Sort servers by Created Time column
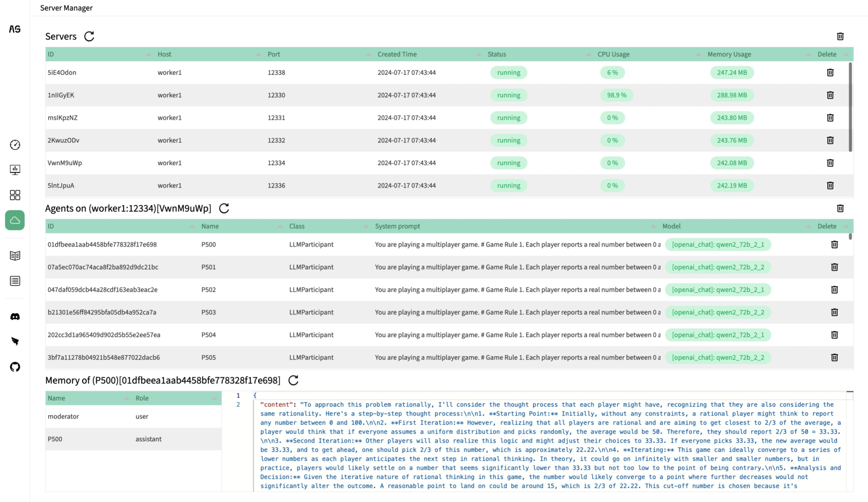This screenshot has height=502, width=868. click(397, 54)
